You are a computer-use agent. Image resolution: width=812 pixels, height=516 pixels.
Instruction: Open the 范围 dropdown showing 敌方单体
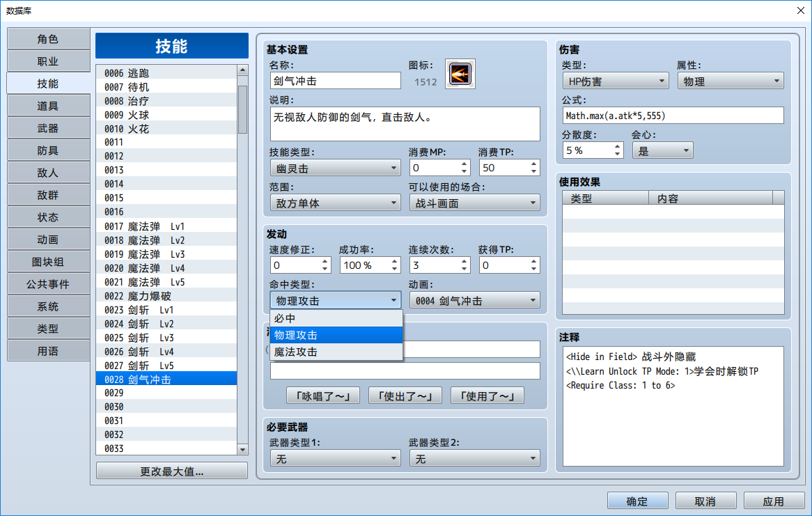point(335,203)
